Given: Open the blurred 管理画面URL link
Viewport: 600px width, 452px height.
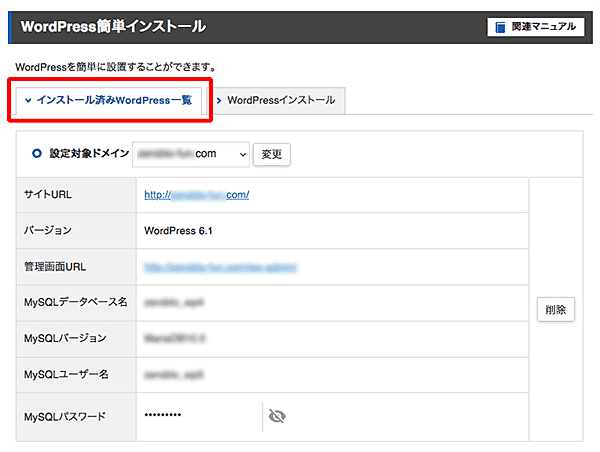Looking at the screenshot, I should tap(220, 268).
